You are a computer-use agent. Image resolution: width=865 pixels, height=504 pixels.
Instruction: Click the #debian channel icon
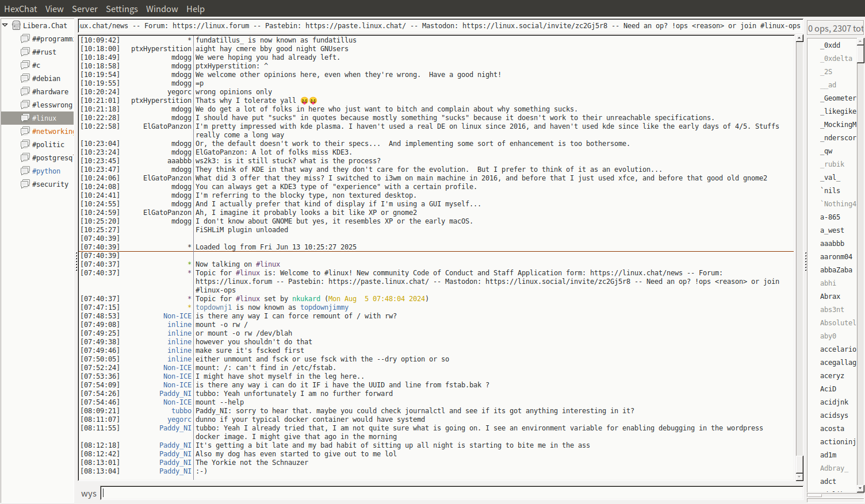[x=25, y=78]
